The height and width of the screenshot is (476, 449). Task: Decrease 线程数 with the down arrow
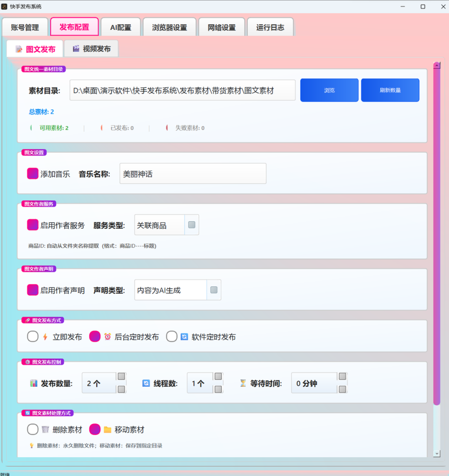(218, 389)
